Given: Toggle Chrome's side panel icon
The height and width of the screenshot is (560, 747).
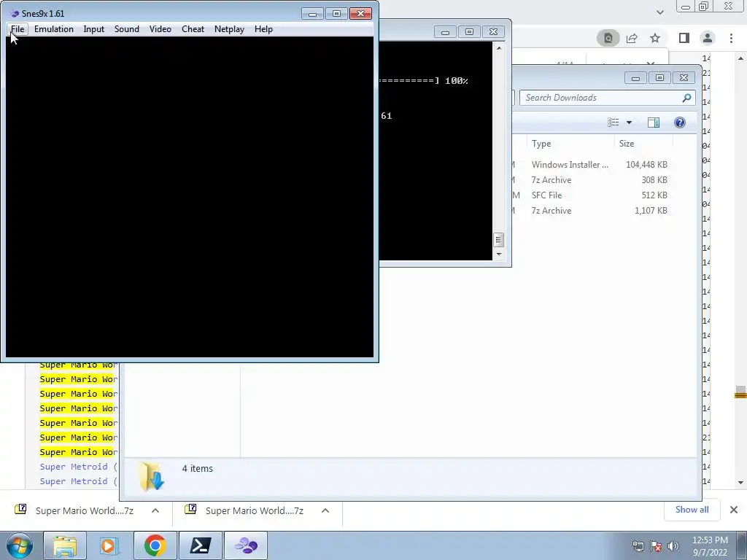Looking at the screenshot, I should pos(684,38).
